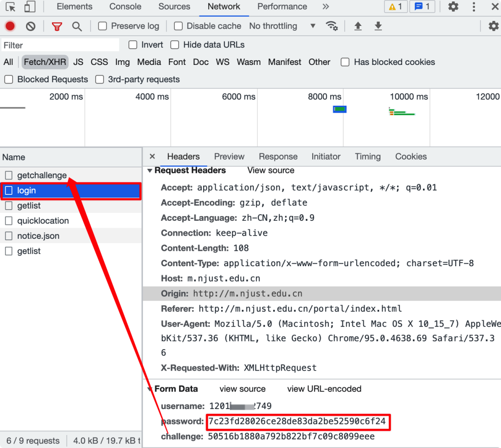Open the Response tab of request
The height and width of the screenshot is (448, 501).
[278, 157]
